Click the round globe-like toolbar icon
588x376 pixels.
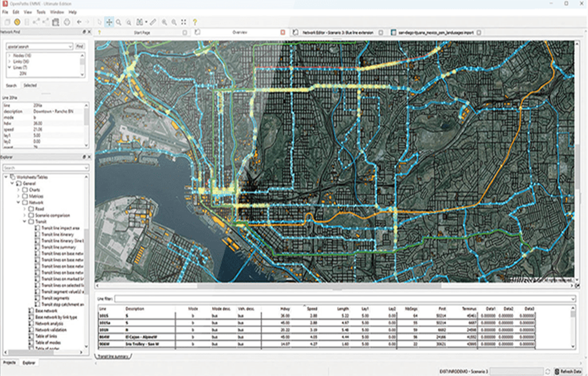(x=67, y=22)
